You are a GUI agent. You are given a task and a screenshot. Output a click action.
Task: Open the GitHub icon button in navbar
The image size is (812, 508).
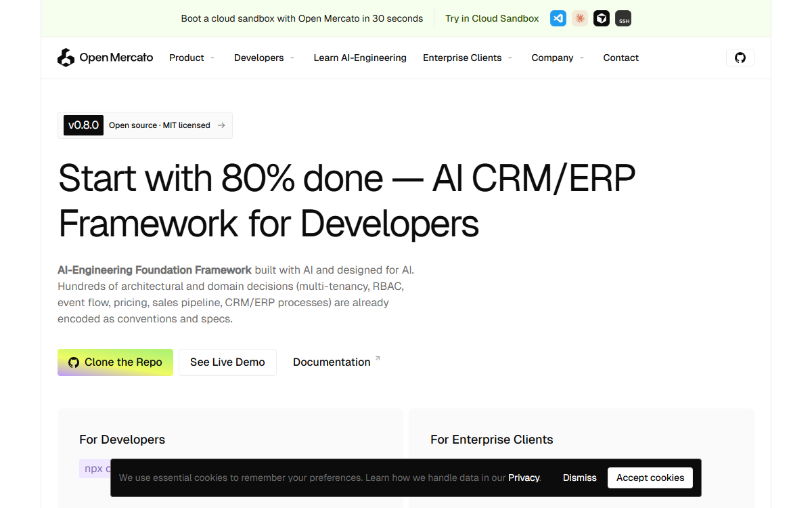pyautogui.click(x=740, y=58)
